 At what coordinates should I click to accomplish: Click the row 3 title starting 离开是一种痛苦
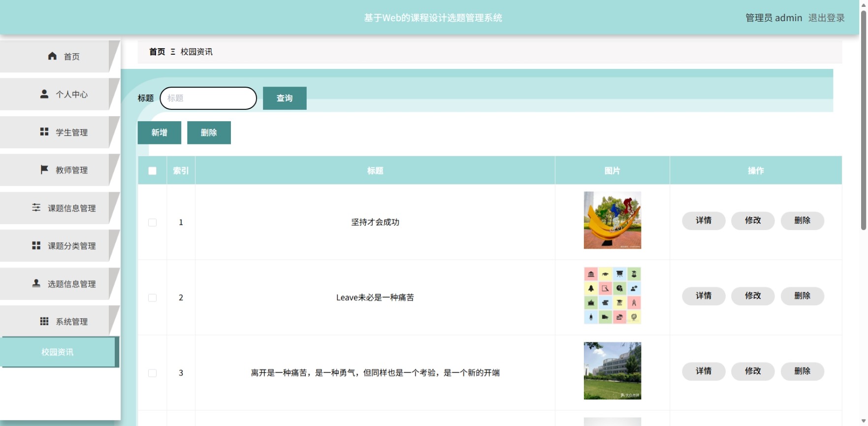(375, 373)
